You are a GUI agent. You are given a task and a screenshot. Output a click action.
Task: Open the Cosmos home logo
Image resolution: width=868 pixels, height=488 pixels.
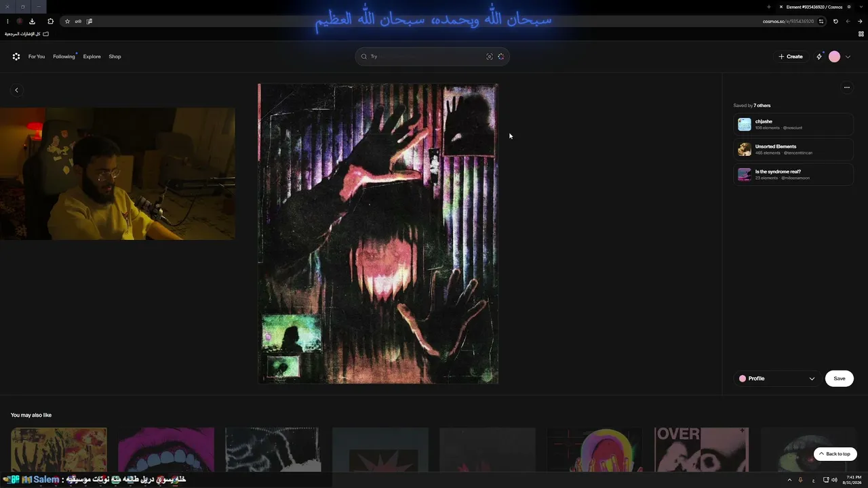[16, 57]
